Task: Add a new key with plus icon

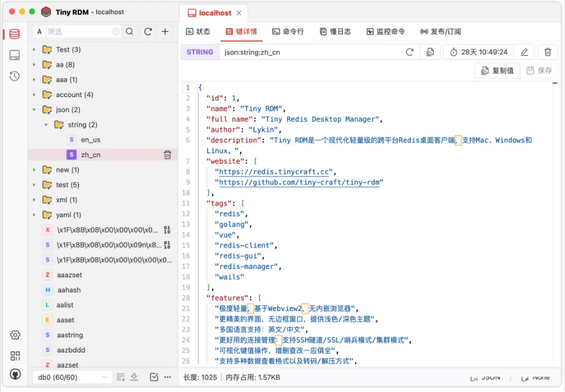Action: (165, 32)
